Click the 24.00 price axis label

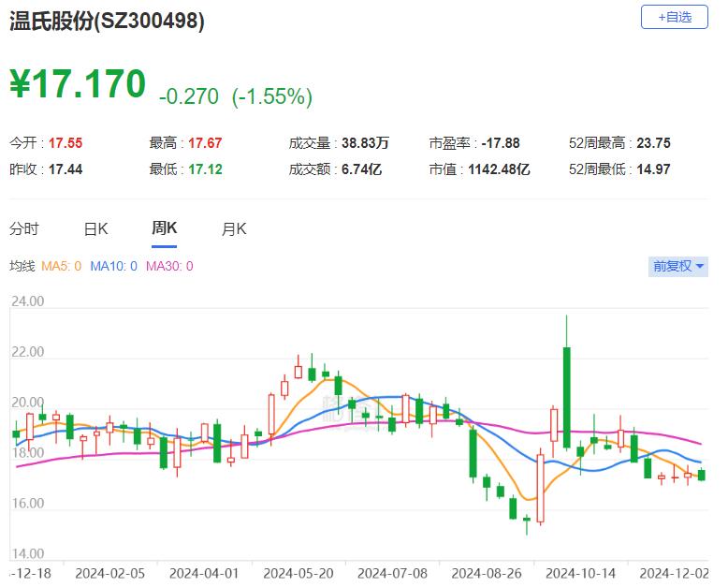[x=28, y=302]
